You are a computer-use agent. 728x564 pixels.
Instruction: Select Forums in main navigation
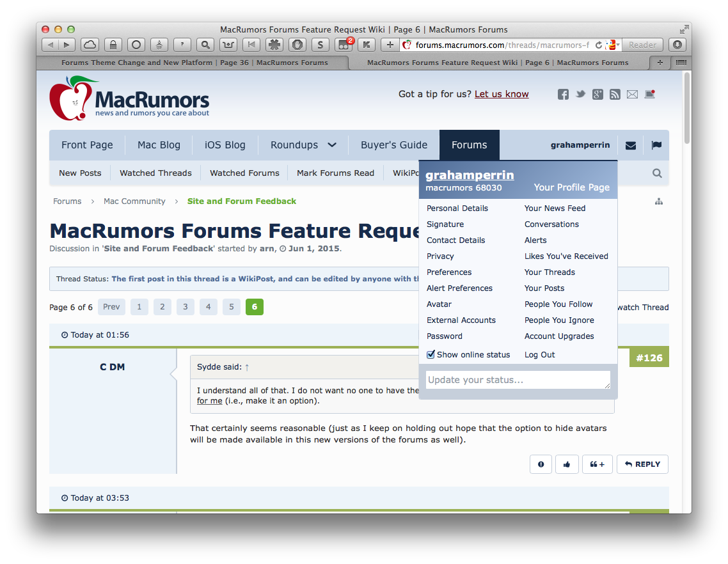[x=470, y=145]
